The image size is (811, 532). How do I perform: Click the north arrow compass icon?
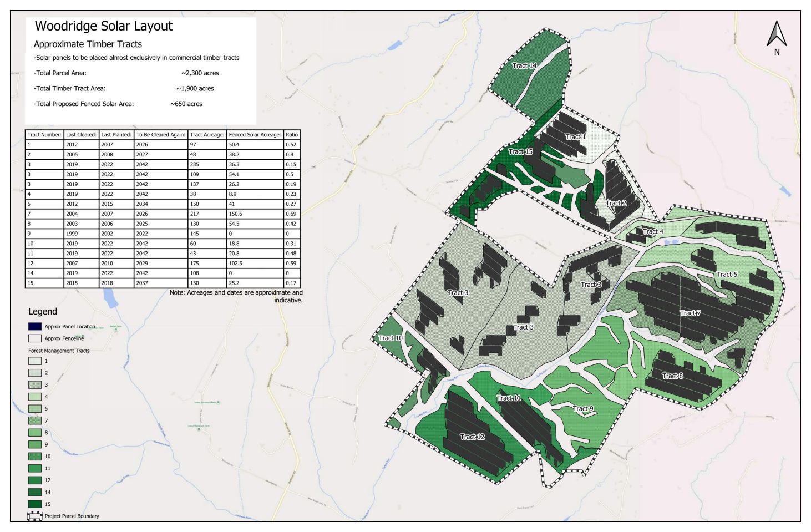tap(777, 34)
